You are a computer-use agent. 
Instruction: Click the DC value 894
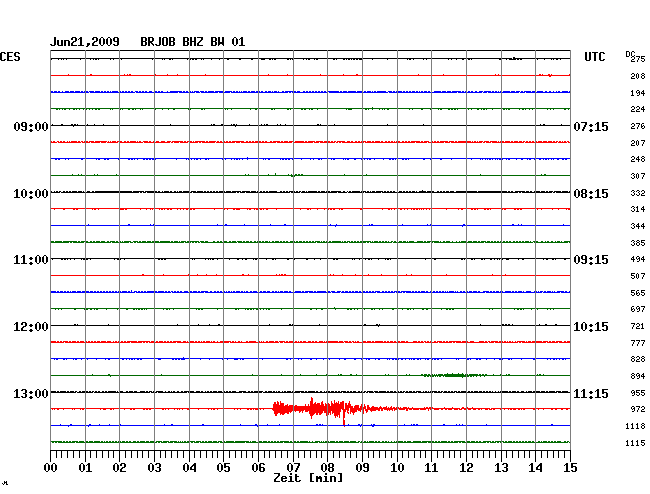pos(638,377)
